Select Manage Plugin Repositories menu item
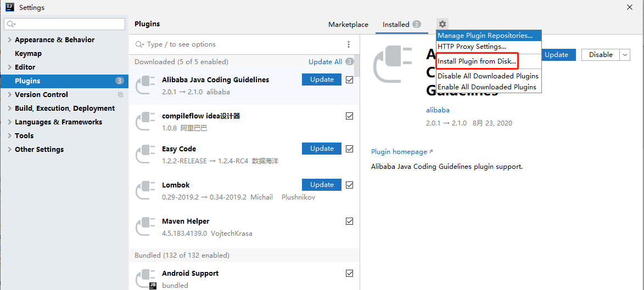Screen dimensions: 644x290 [x=489, y=36]
